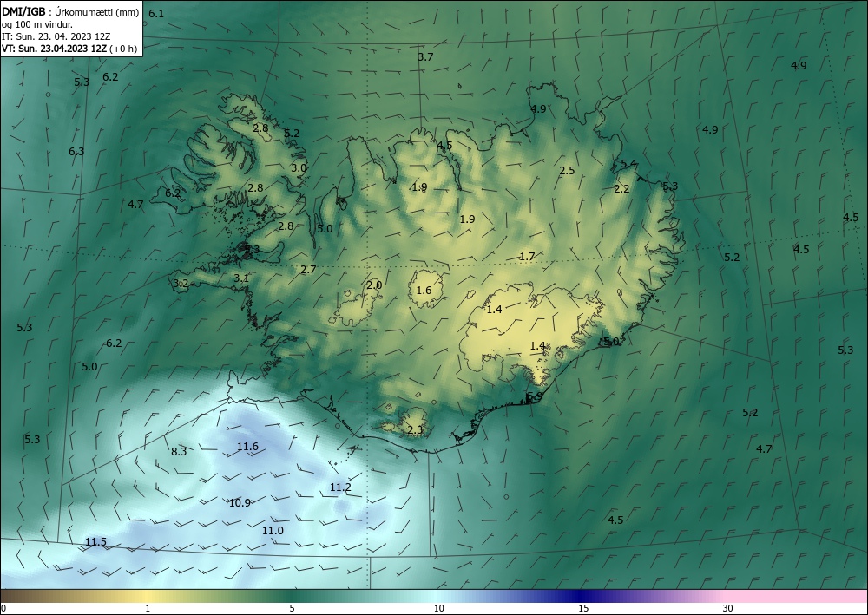Viewport: 868px width, 615px height.
Task: Click the "og 100 m vindur." subtitle line
Action: pyautogui.click(x=37, y=24)
